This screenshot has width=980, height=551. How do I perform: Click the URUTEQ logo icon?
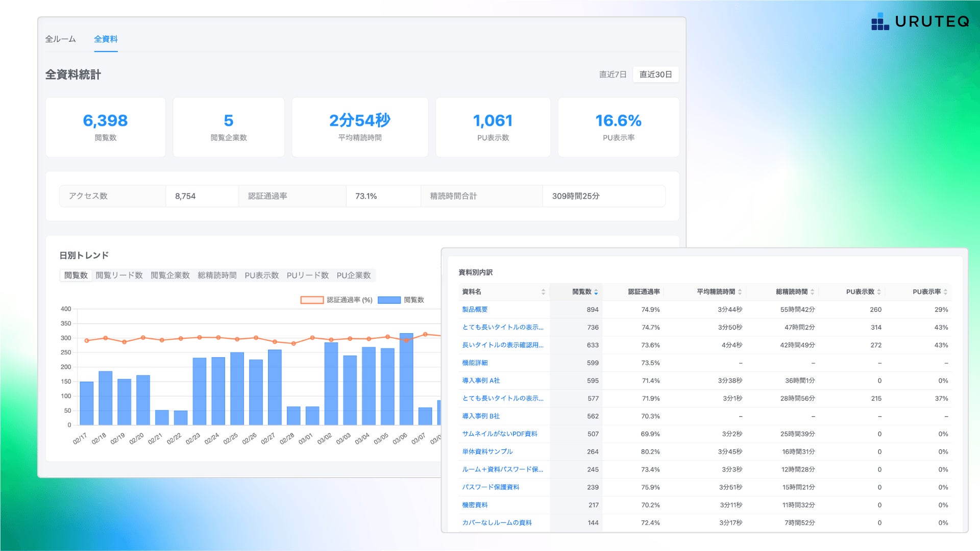tap(880, 21)
